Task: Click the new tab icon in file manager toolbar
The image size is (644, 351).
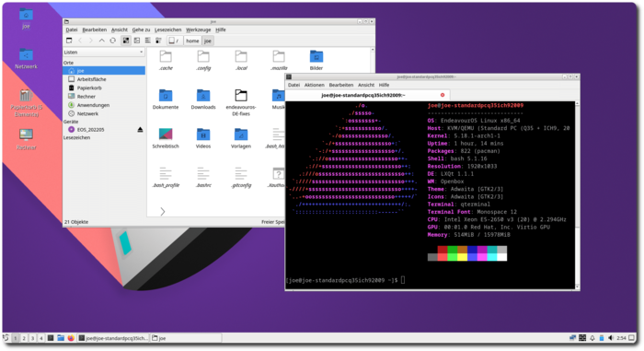Action: click(69, 41)
